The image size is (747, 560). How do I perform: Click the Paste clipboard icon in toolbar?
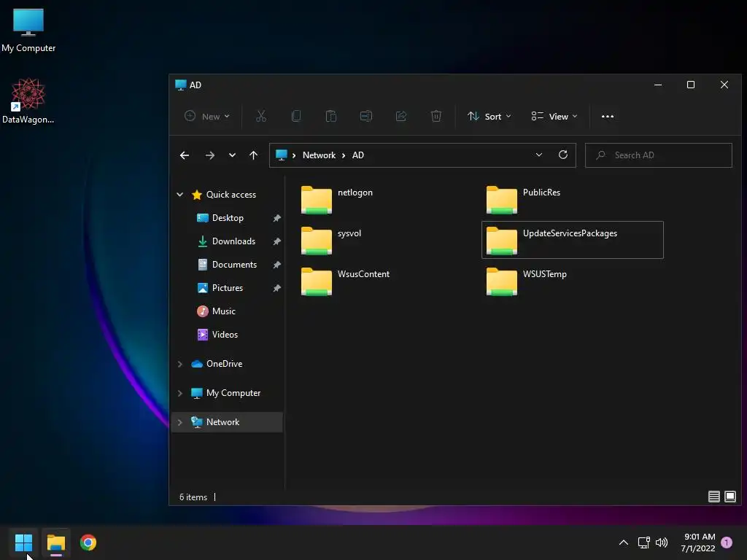(x=331, y=116)
